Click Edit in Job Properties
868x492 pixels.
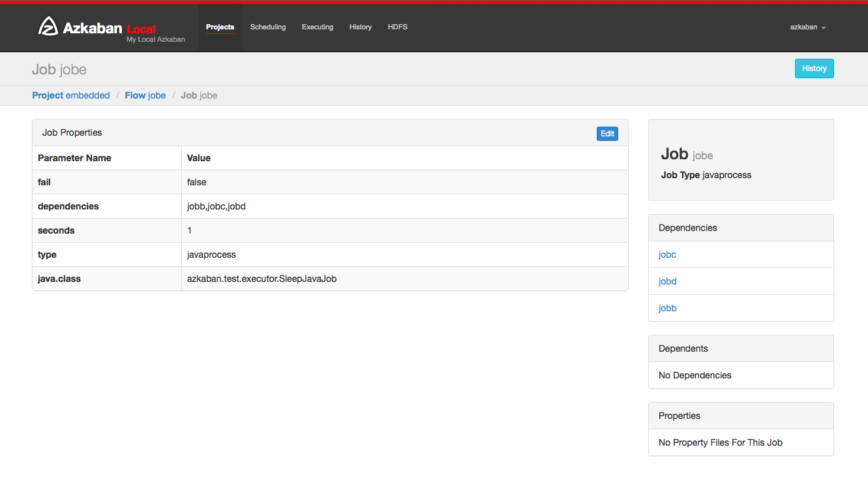coord(607,134)
